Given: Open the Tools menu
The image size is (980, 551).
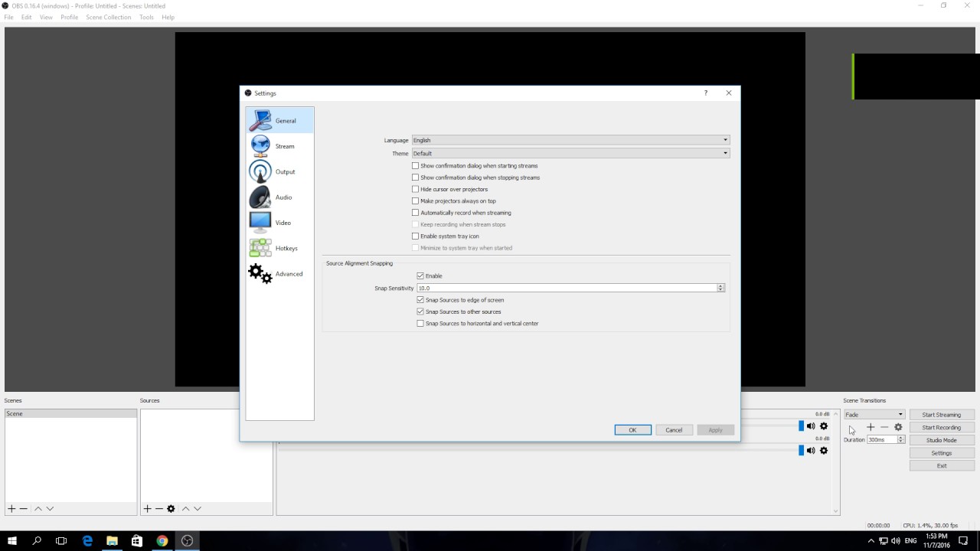Looking at the screenshot, I should pyautogui.click(x=146, y=17).
